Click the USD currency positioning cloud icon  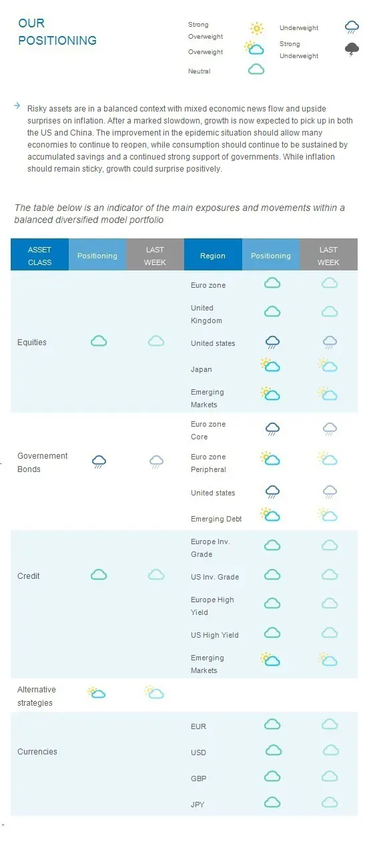pos(274,750)
